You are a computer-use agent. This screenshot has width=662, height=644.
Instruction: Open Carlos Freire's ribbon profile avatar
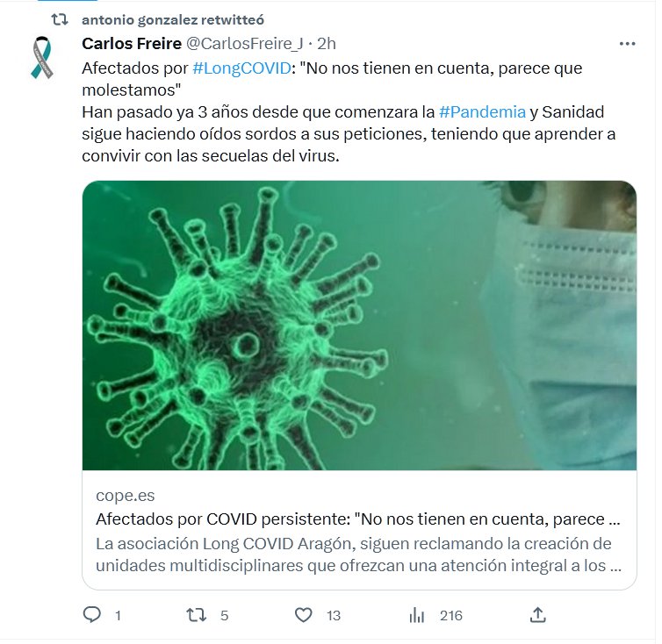click(42, 58)
